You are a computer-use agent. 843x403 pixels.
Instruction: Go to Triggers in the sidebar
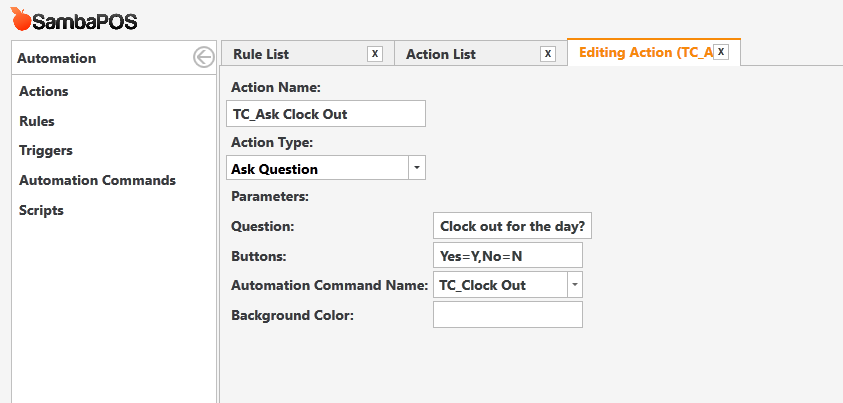click(46, 151)
